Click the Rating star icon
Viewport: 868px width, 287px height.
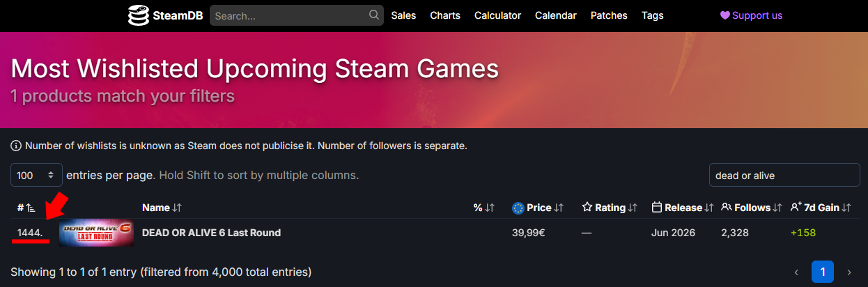(587, 208)
